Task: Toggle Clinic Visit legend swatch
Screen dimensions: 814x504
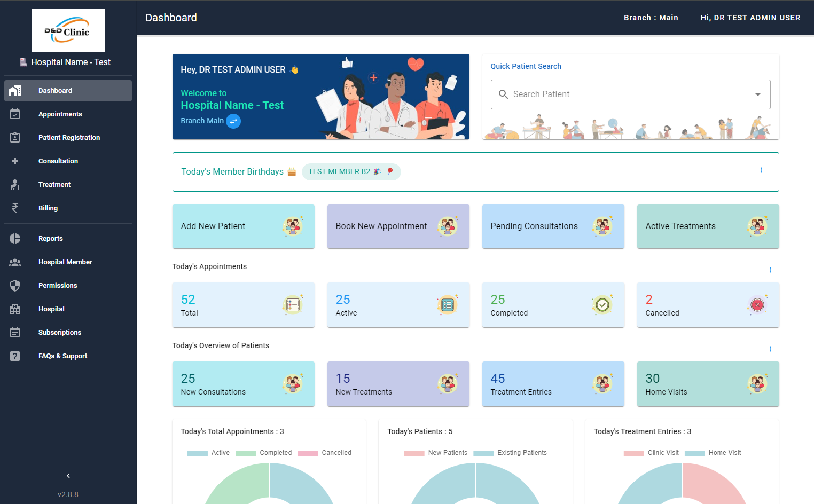Action: pos(634,453)
